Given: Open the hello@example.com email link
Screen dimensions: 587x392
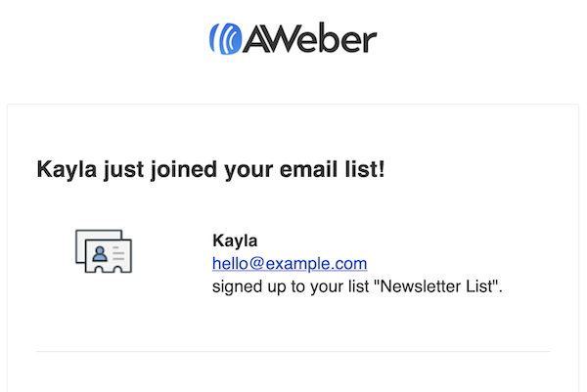Looking at the screenshot, I should [x=290, y=264].
